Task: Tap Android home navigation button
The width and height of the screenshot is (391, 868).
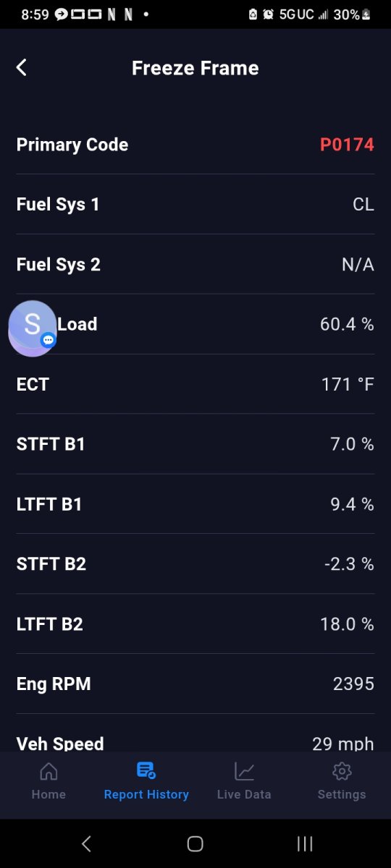Action: coord(195,843)
